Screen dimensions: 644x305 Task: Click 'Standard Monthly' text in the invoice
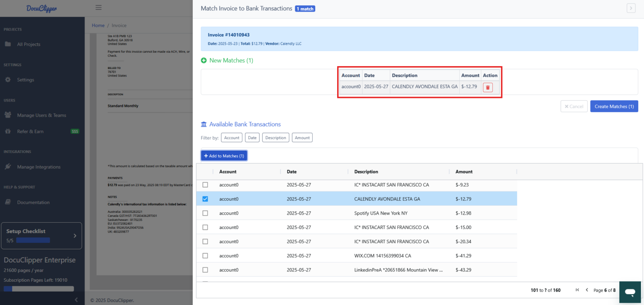tap(123, 106)
